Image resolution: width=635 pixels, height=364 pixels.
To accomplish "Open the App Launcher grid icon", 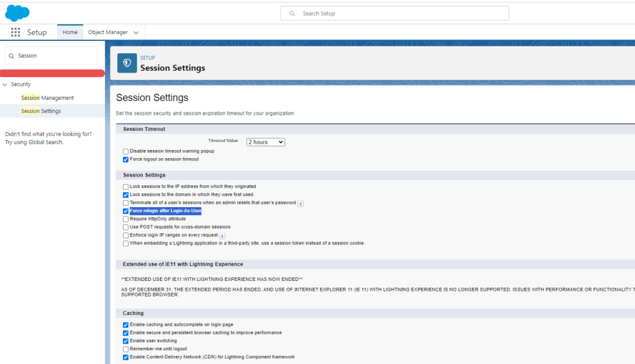I will pyautogui.click(x=16, y=32).
